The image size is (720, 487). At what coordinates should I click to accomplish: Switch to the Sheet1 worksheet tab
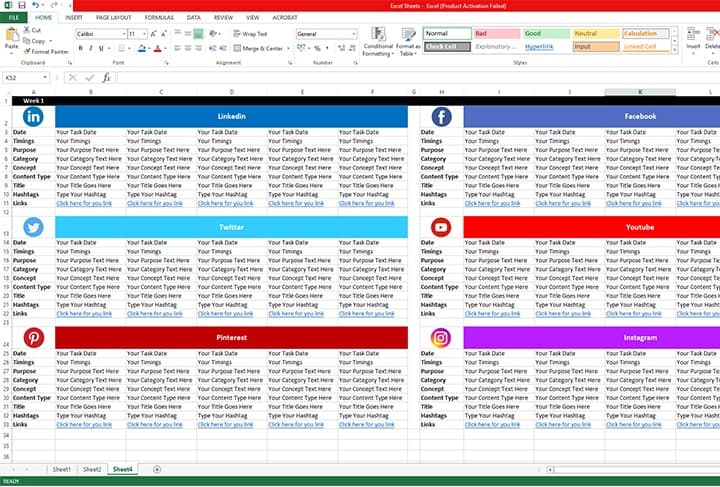point(62,469)
